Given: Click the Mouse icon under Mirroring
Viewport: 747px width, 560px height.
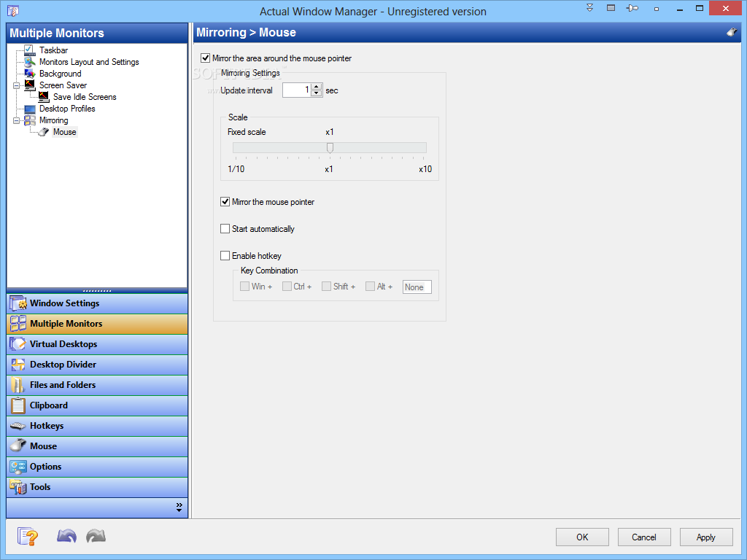Looking at the screenshot, I should [x=43, y=132].
